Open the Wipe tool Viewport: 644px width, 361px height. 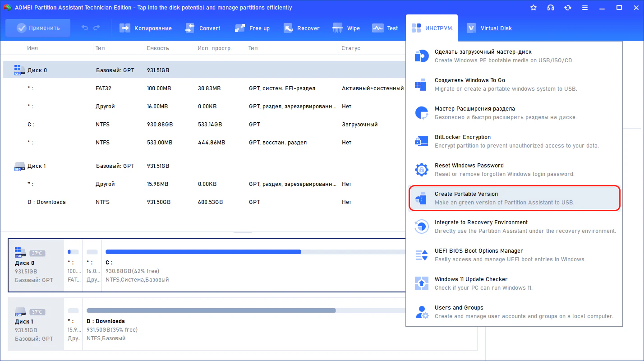pos(346,28)
